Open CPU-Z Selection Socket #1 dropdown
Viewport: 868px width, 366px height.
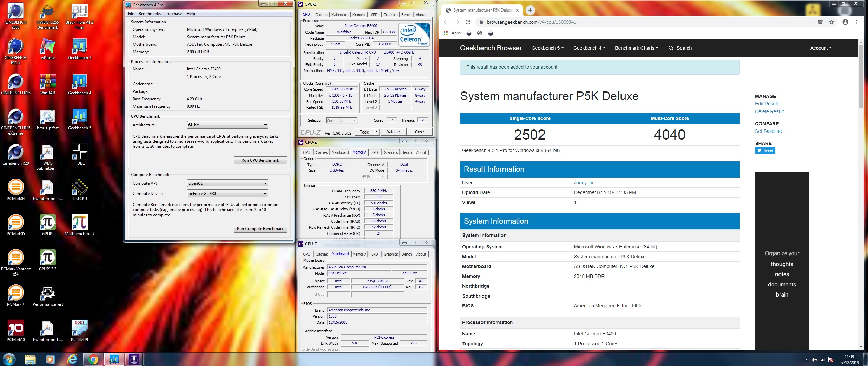(x=341, y=120)
